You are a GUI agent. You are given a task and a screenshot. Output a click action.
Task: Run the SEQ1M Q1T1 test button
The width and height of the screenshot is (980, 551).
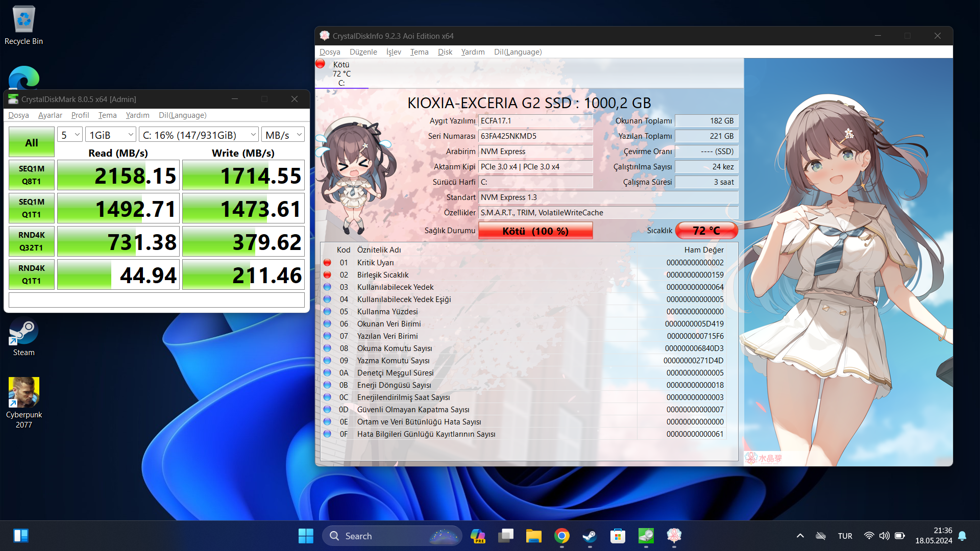(32, 208)
